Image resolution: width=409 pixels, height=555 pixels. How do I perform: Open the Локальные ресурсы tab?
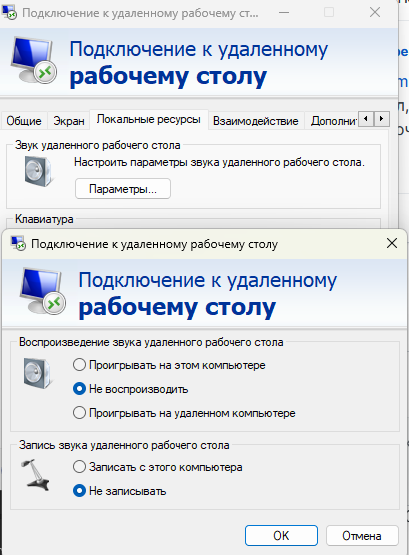point(149,120)
